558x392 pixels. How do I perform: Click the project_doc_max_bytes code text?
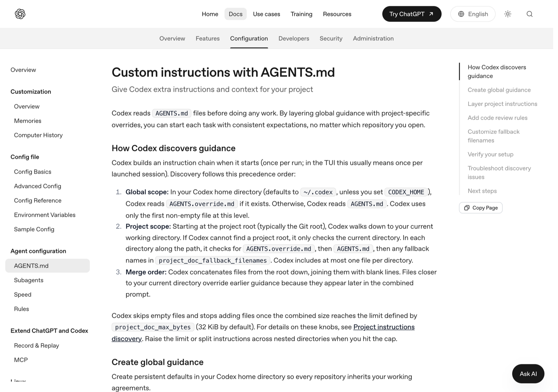point(153,327)
